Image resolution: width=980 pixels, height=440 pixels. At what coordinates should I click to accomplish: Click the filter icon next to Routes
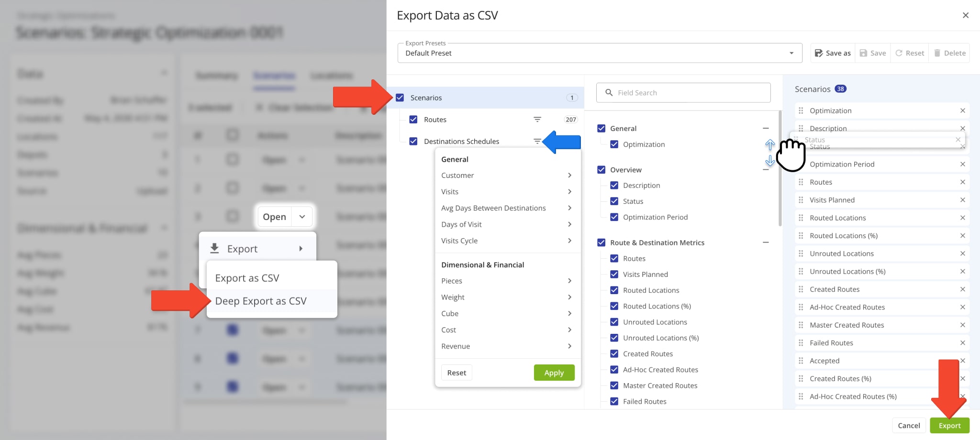[537, 120]
